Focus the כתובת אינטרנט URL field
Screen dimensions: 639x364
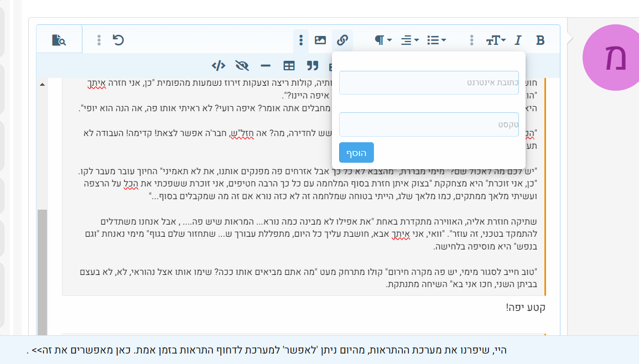tap(429, 83)
